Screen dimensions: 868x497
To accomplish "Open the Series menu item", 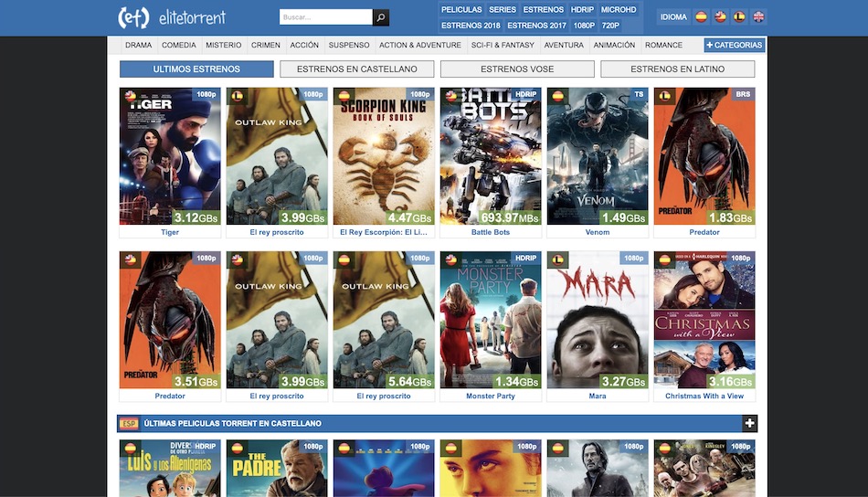I will coord(502,9).
